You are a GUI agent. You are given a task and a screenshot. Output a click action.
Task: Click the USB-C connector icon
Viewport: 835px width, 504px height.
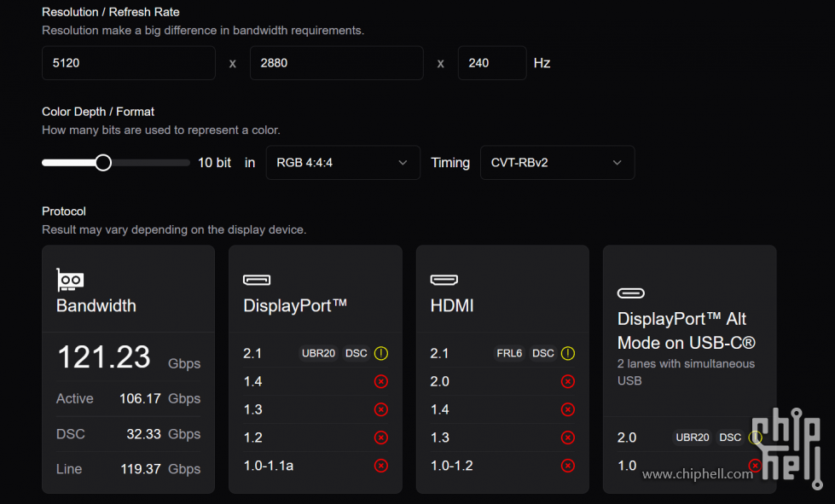point(631,293)
